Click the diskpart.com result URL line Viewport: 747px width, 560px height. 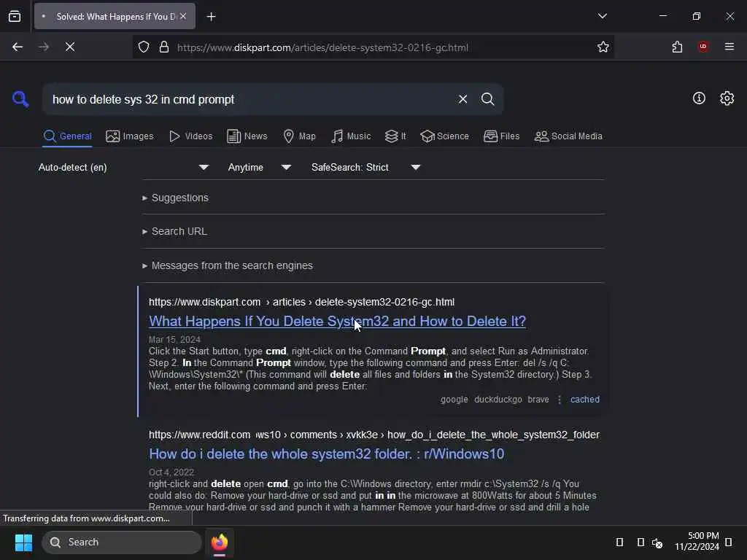(x=301, y=303)
